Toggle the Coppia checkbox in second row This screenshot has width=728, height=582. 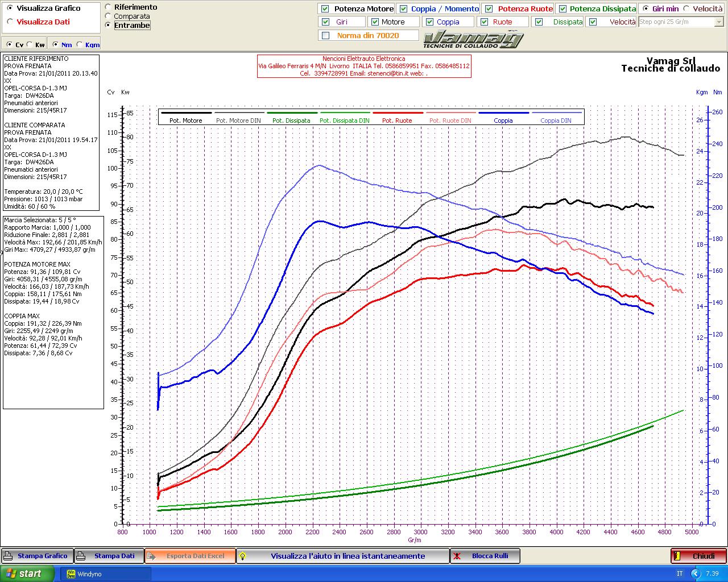click(x=429, y=22)
